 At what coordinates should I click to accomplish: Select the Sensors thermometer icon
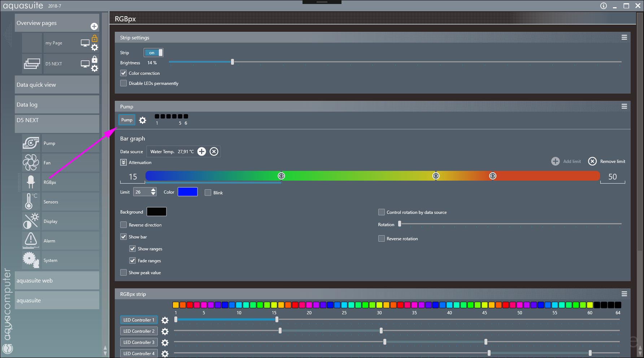coord(30,202)
